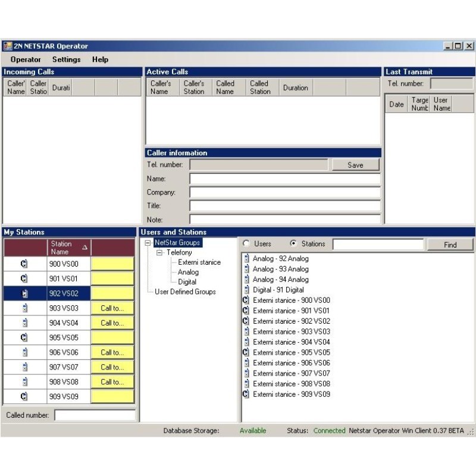
Task: Select User Defined Groups in the tree
Action: coord(185,292)
